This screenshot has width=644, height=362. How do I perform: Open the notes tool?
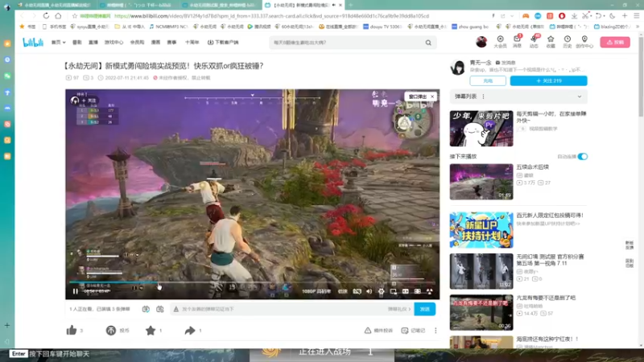pos(413,331)
